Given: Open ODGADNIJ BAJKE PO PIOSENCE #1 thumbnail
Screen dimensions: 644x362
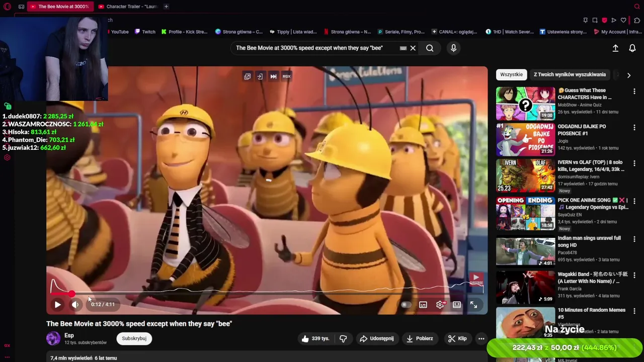Looking at the screenshot, I should point(525,139).
